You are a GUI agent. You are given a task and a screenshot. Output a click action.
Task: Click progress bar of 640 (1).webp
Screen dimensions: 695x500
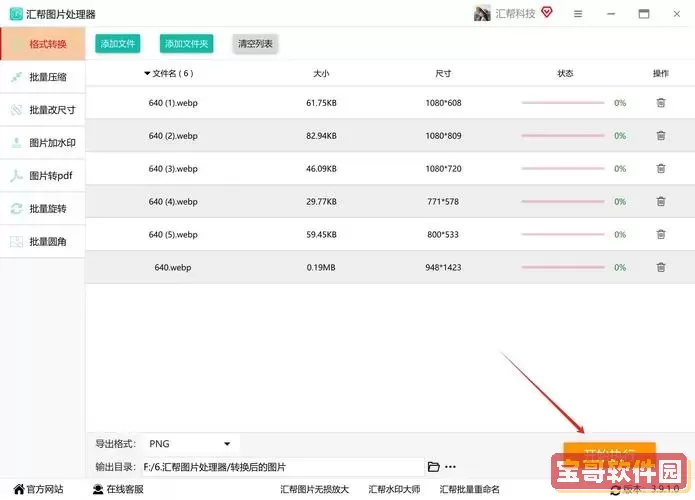click(x=563, y=103)
